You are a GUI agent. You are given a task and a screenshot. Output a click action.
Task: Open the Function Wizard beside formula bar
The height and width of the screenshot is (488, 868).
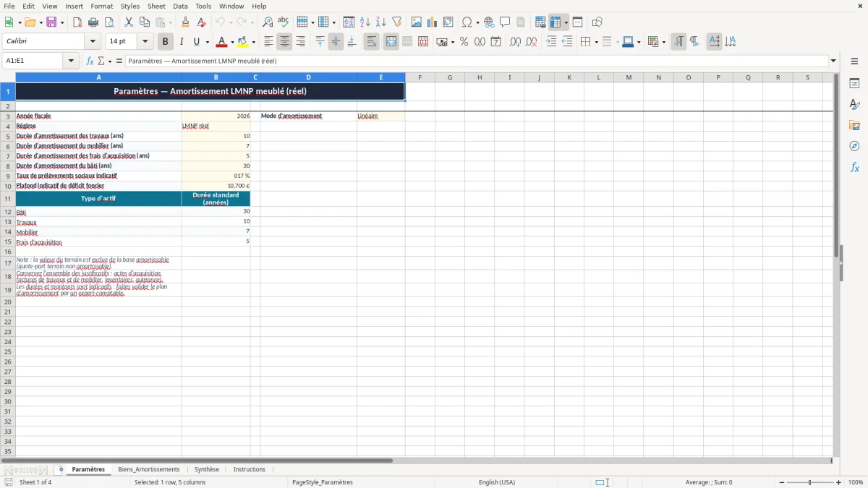point(90,61)
